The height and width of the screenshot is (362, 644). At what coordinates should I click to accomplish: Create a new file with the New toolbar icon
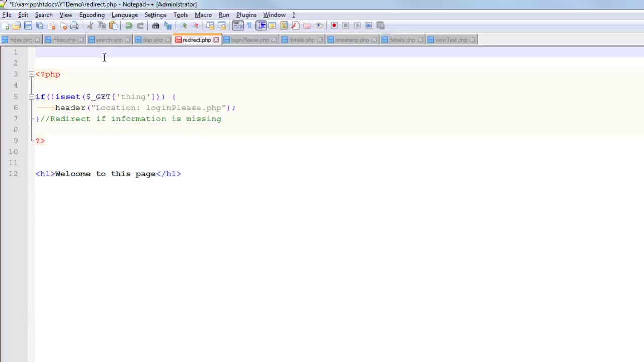6,26
